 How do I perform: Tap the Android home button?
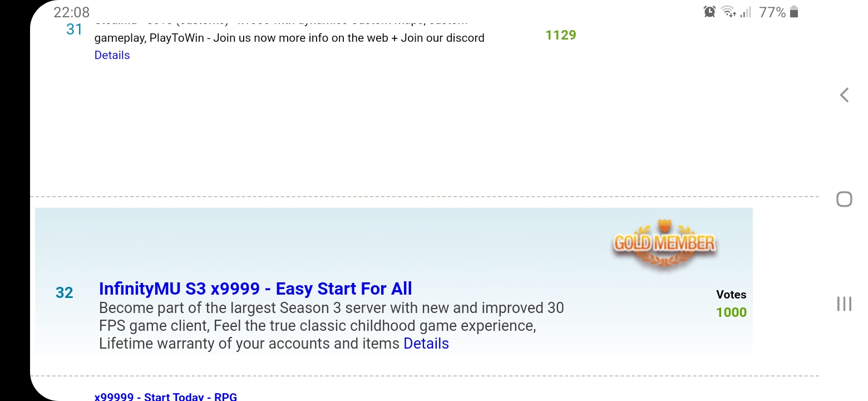pos(844,199)
